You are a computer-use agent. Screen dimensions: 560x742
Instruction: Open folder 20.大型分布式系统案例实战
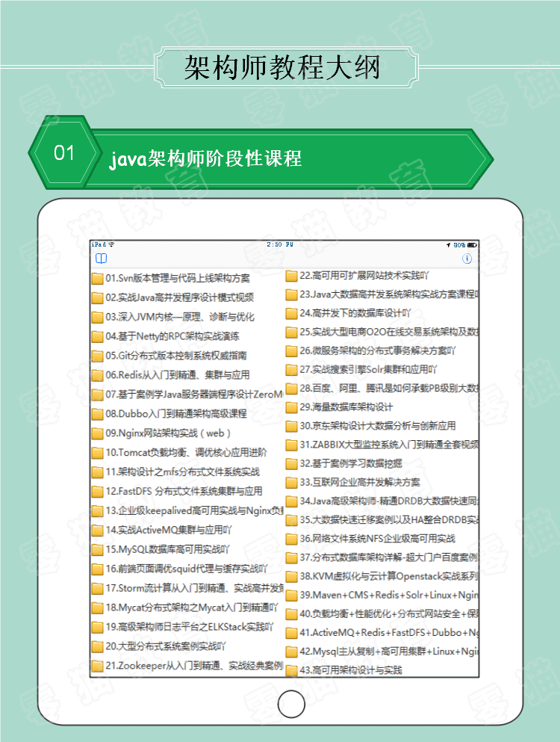coord(159,646)
